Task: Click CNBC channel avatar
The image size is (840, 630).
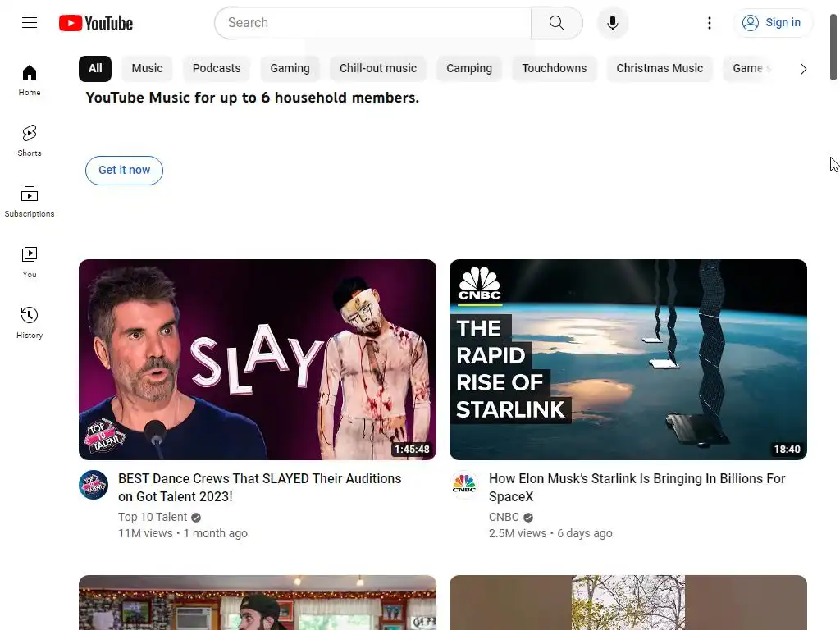Action: click(464, 485)
